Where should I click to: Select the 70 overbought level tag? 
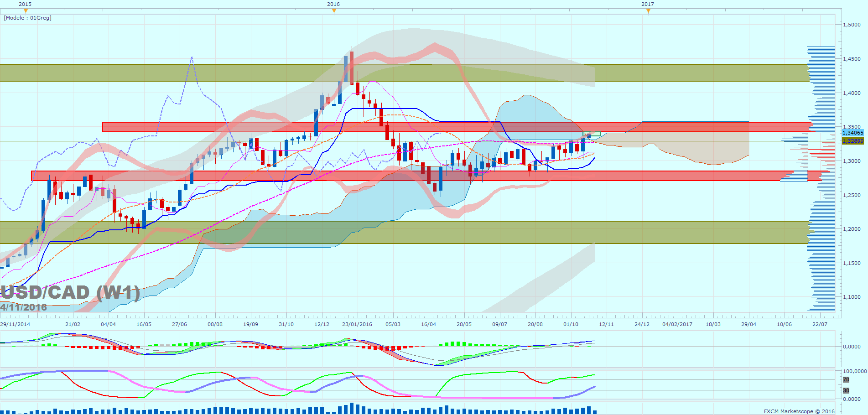846,379
